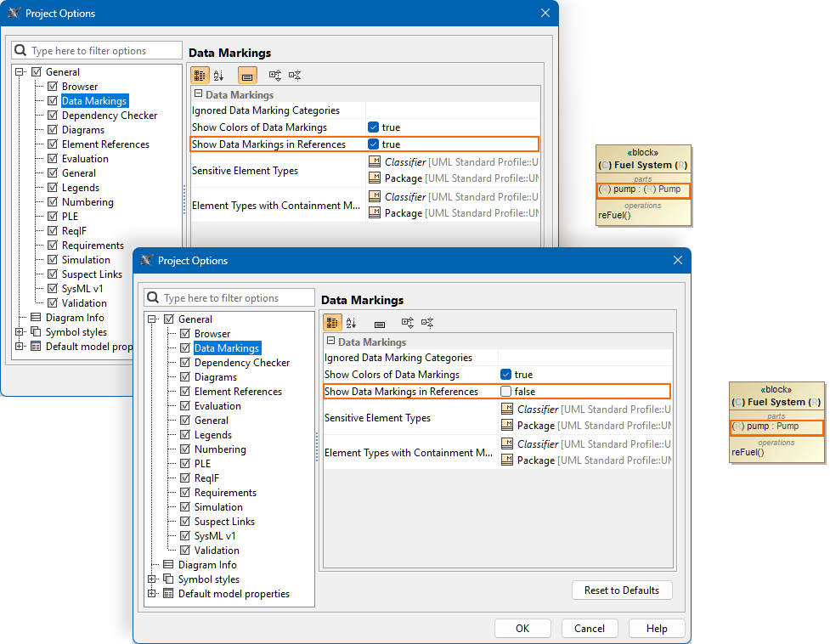This screenshot has width=830, height=644.
Task: Click the collapse all properties icon
Action: coord(427,323)
